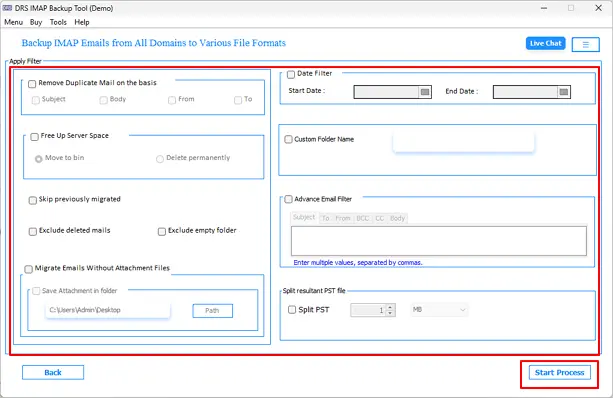
Task: Enable Advance Email Filter checkbox
Action: tap(289, 199)
